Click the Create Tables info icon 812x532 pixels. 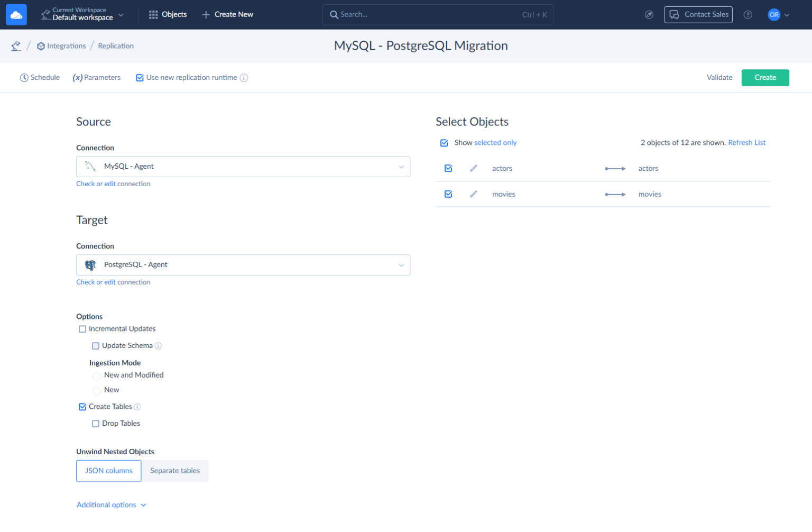click(x=137, y=406)
